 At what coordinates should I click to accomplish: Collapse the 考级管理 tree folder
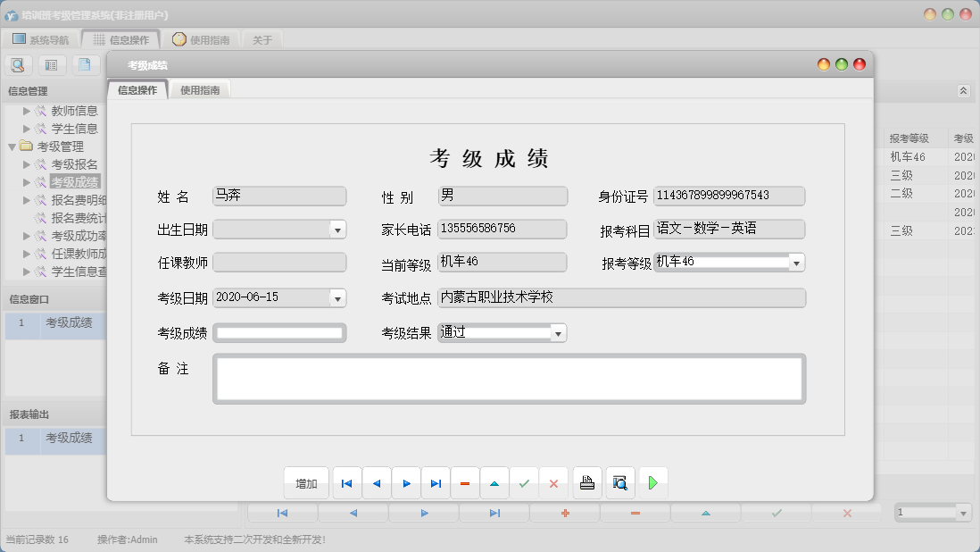point(12,146)
